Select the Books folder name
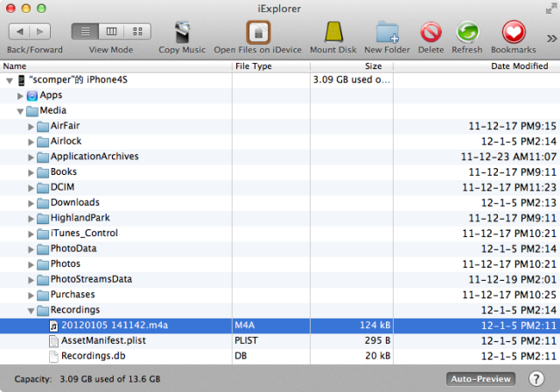 pos(64,171)
